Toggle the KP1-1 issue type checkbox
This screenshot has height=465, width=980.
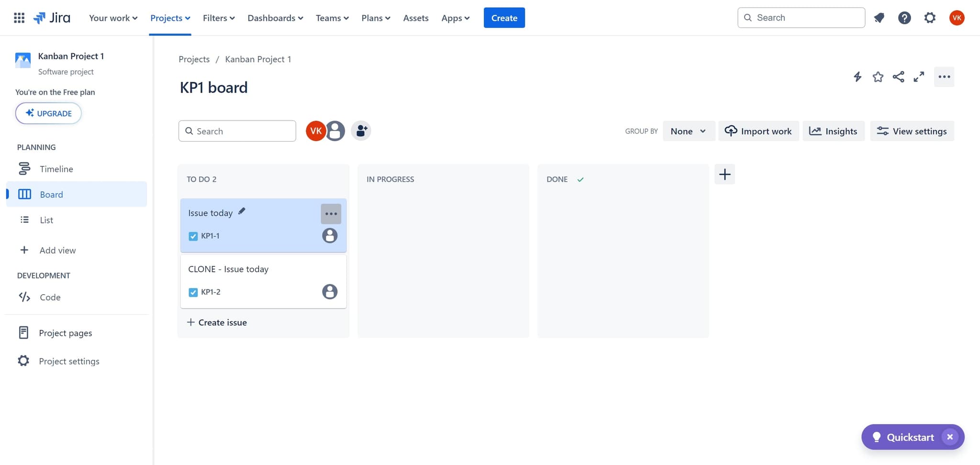(193, 236)
